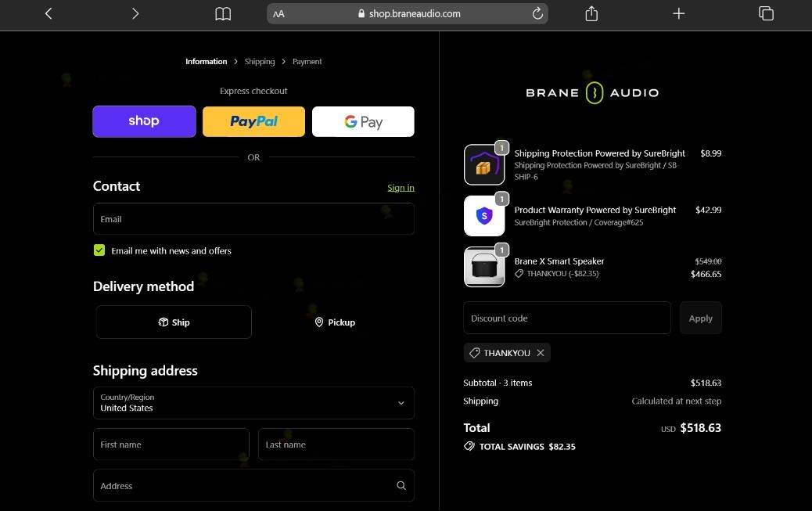Pay with Shop Pay express button
Viewport: 812px width, 511px height.
pyautogui.click(x=145, y=121)
